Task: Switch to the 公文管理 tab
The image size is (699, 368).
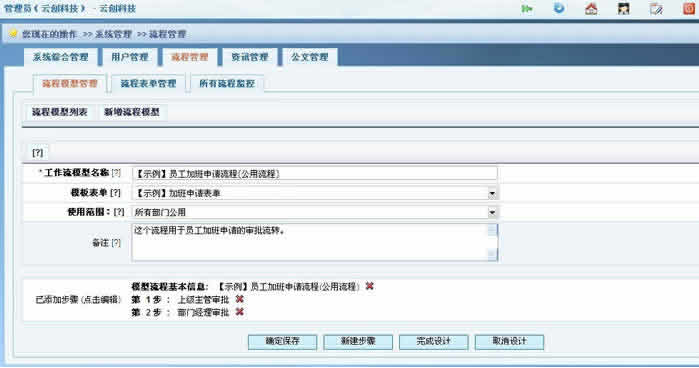Action: (x=310, y=57)
